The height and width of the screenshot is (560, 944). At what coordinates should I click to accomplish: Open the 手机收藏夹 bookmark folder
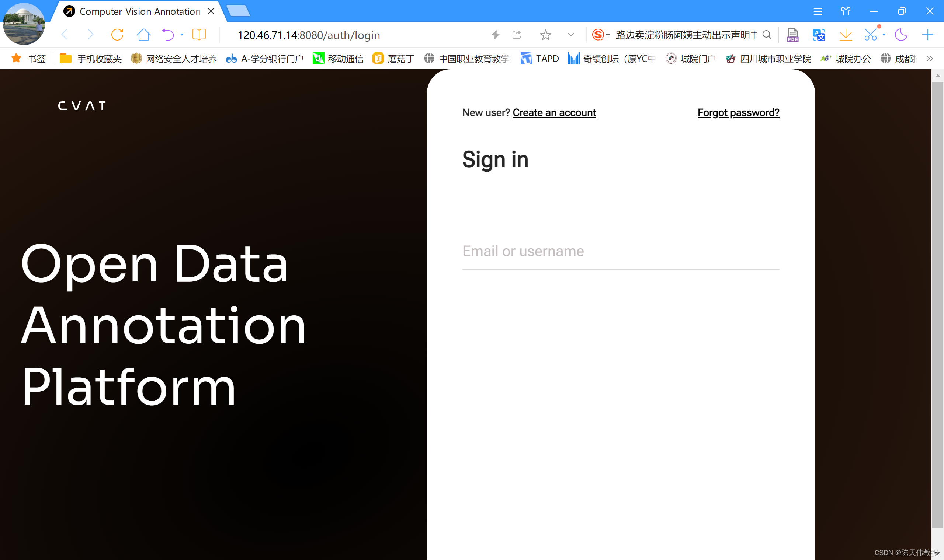coord(91,59)
